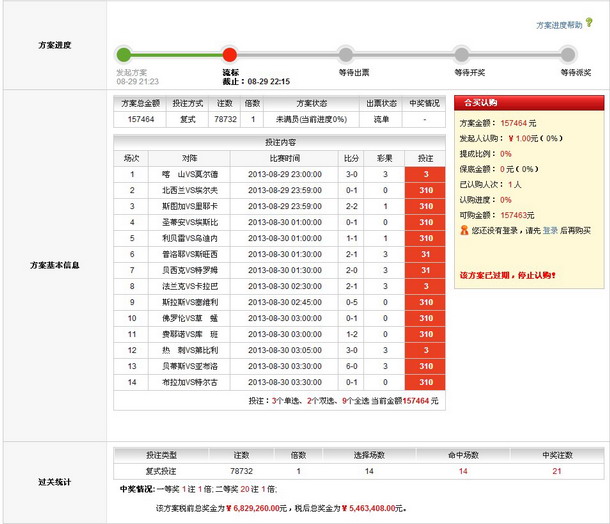Select the 合买认购 panel header
The image size is (610, 524).
pos(529,103)
